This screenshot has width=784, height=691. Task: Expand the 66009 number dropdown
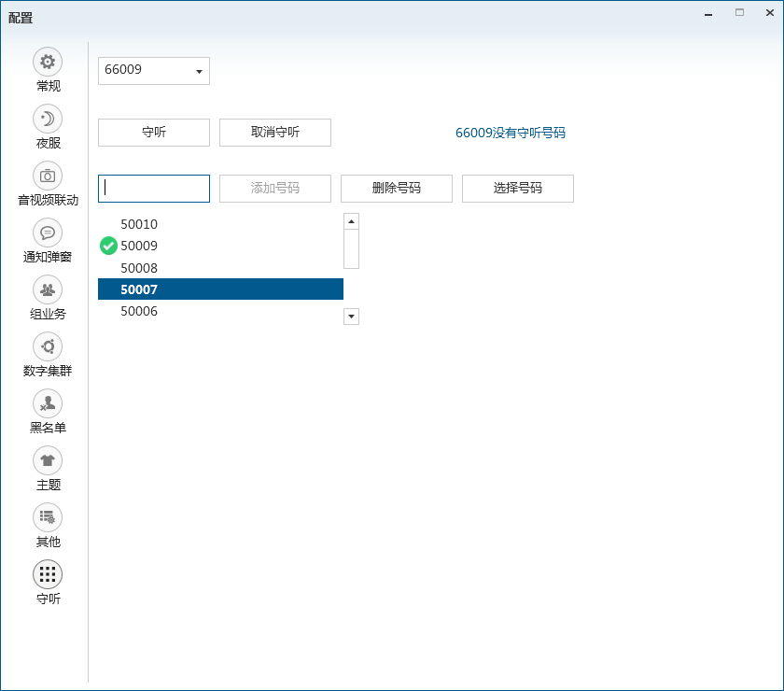point(199,71)
